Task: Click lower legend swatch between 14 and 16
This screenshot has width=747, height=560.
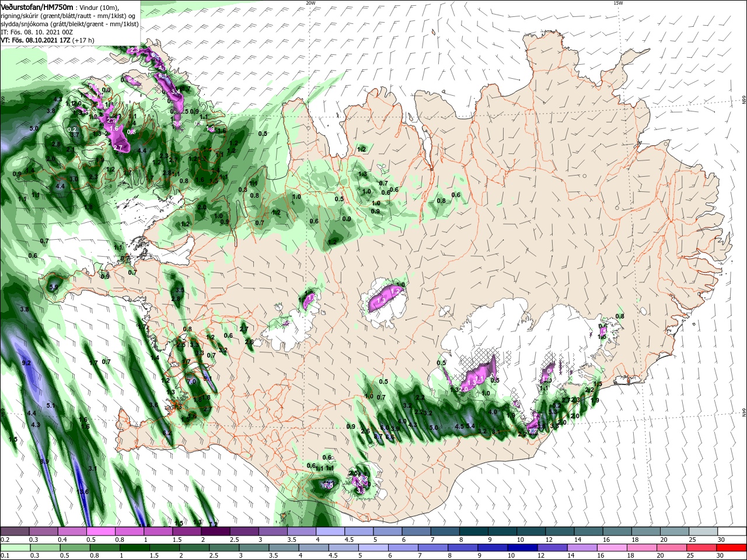Action: pyautogui.click(x=582, y=548)
